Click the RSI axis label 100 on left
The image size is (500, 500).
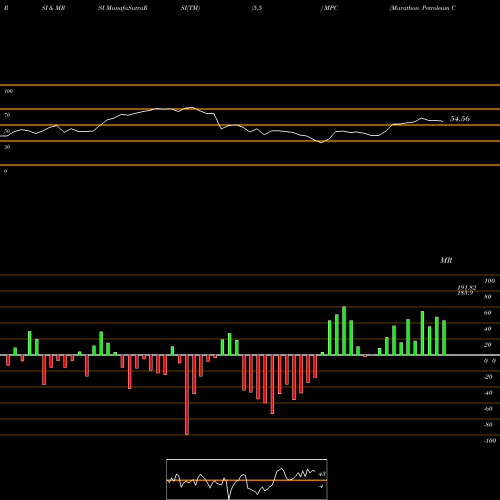pyautogui.click(x=8, y=91)
